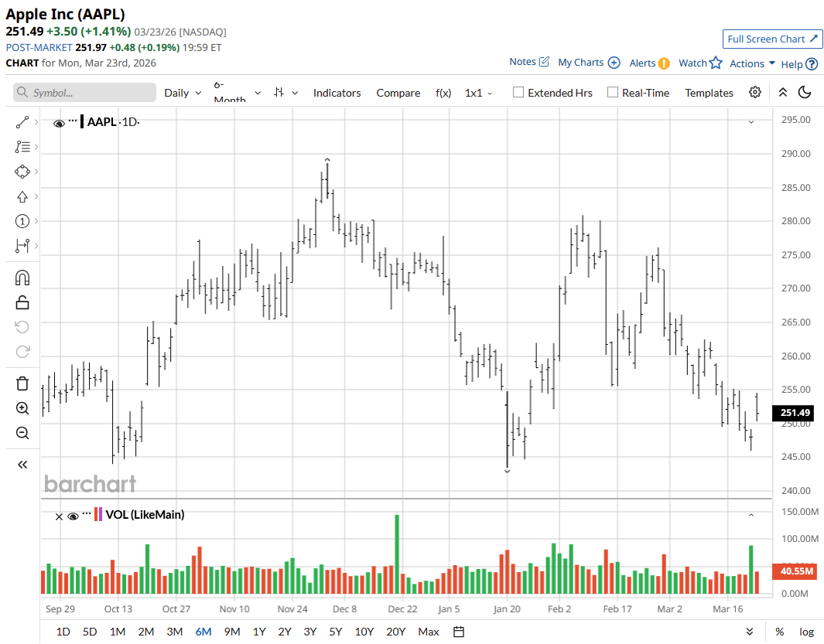Open the Daily frequency dropdown
Image resolution: width=824 pixels, height=644 pixels.
[x=183, y=93]
